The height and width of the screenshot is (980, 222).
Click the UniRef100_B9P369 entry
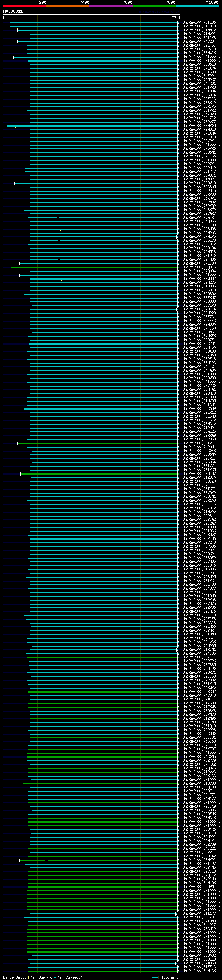pos(199,439)
